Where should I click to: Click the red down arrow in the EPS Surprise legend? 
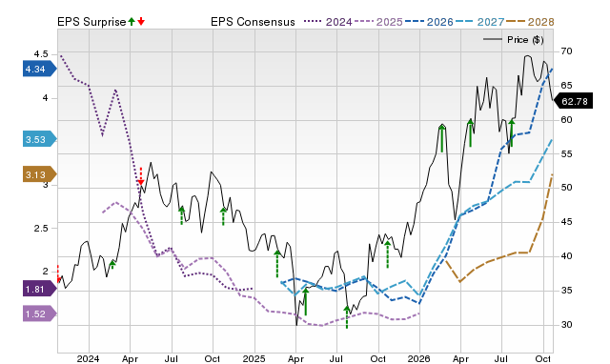pos(141,21)
